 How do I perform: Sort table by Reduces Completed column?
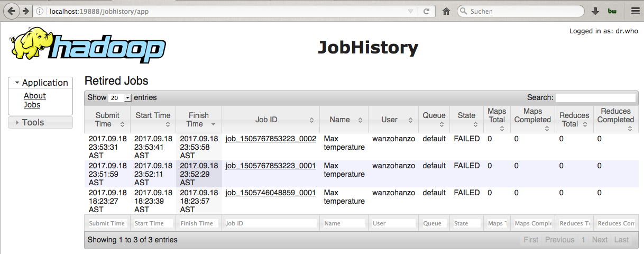[616, 120]
